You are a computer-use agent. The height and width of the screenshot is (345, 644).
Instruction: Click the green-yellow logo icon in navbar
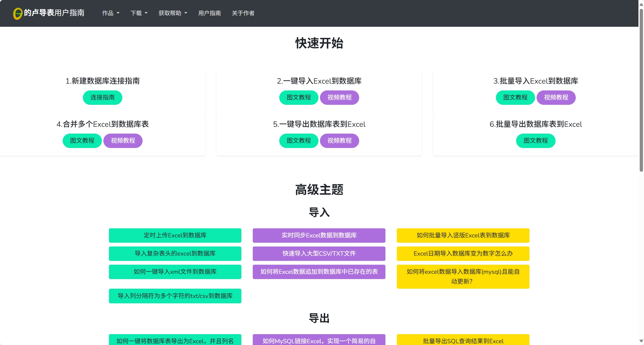18,13
